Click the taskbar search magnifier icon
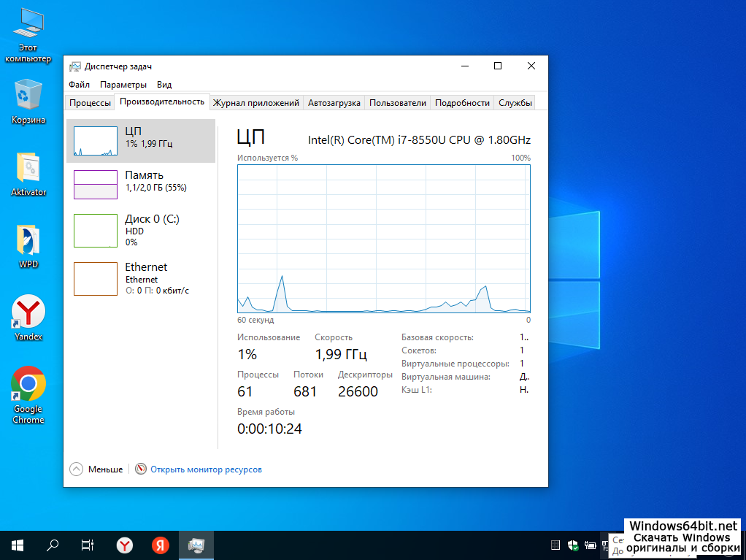Viewport: 746px width, 560px height. [x=53, y=545]
